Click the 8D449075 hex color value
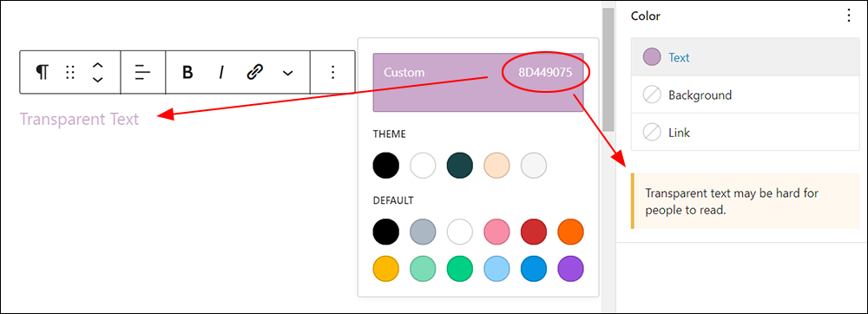Viewport: 868px width, 314px height. point(545,72)
